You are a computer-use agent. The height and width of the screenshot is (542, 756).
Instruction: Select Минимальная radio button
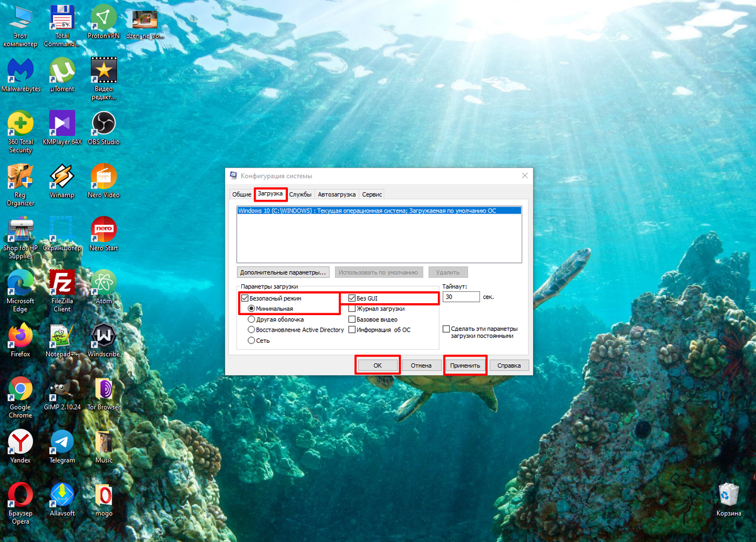[x=252, y=309]
